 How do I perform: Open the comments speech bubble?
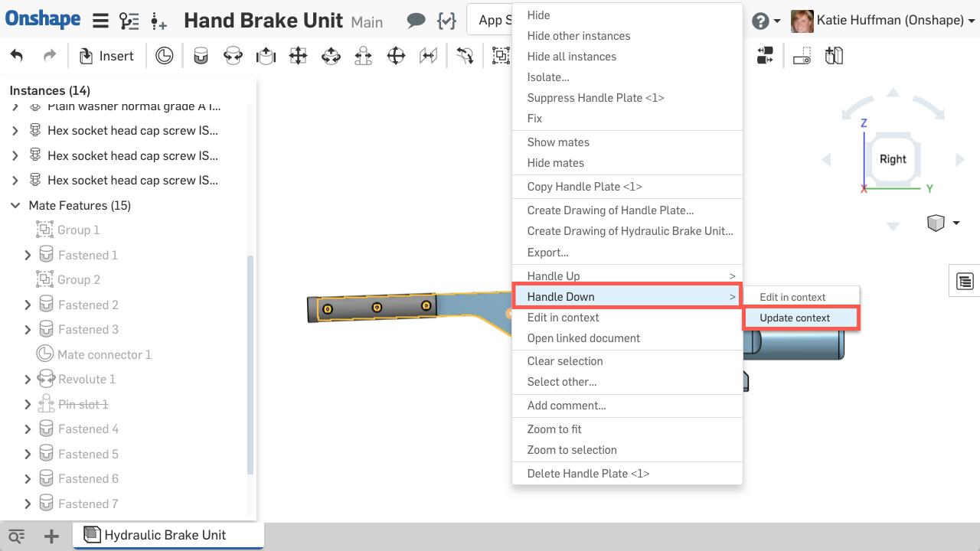tap(416, 21)
